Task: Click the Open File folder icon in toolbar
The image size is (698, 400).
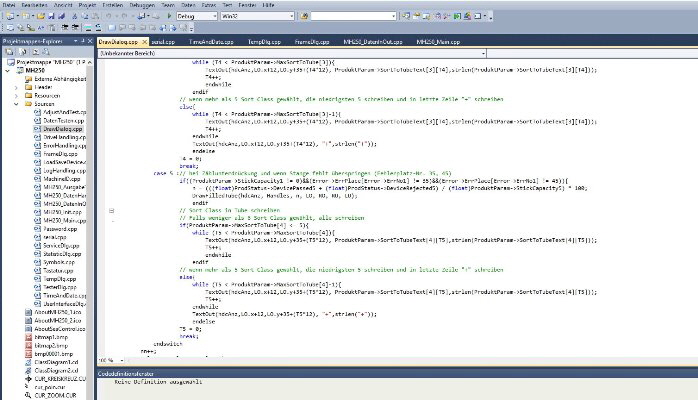Action: pyautogui.click(x=41, y=16)
